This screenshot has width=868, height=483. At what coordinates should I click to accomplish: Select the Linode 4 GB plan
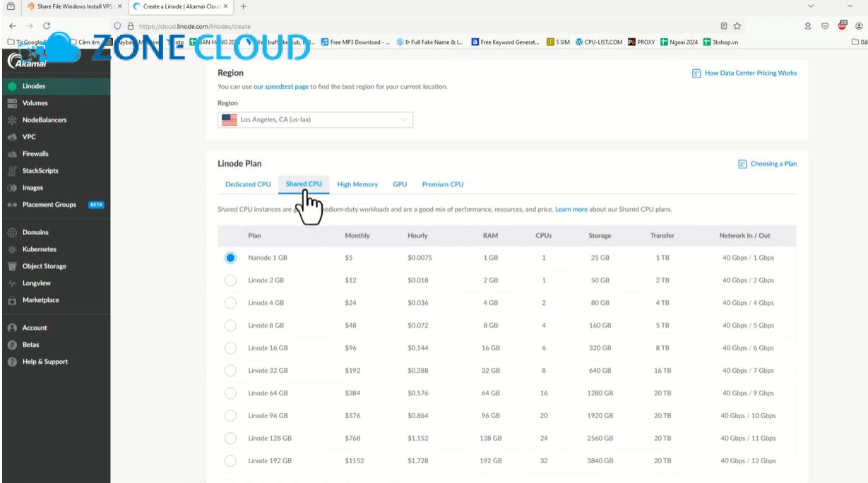(230, 302)
